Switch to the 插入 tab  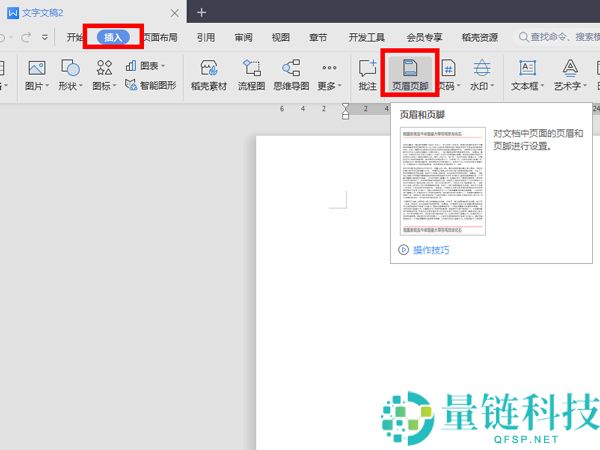tap(113, 37)
